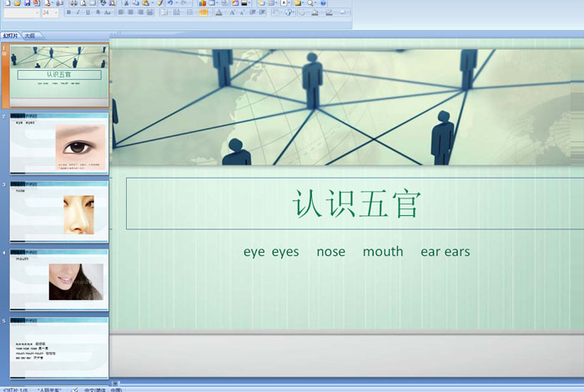Activate the Format Painter brush icon
The image size is (584, 392).
click(160, 3)
